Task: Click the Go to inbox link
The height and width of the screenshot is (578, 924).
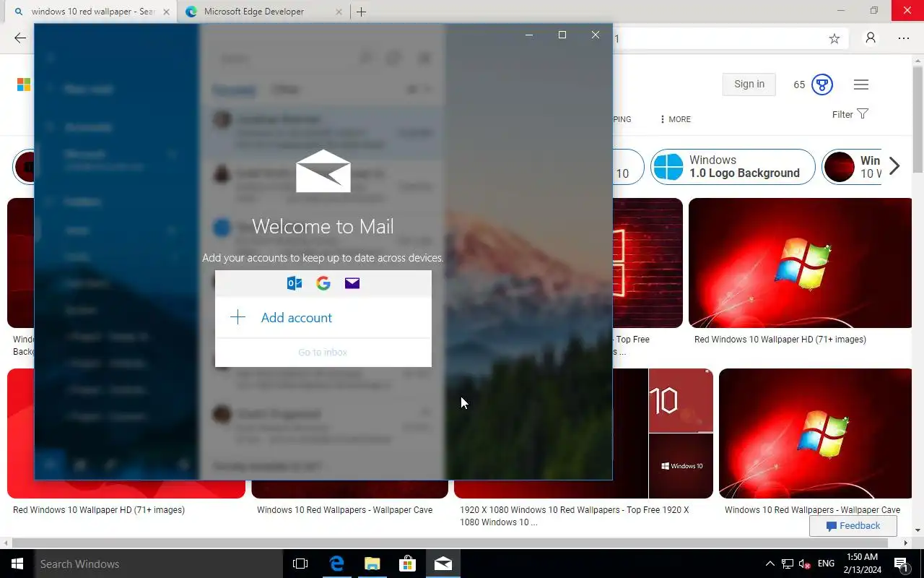Action: coord(323,353)
